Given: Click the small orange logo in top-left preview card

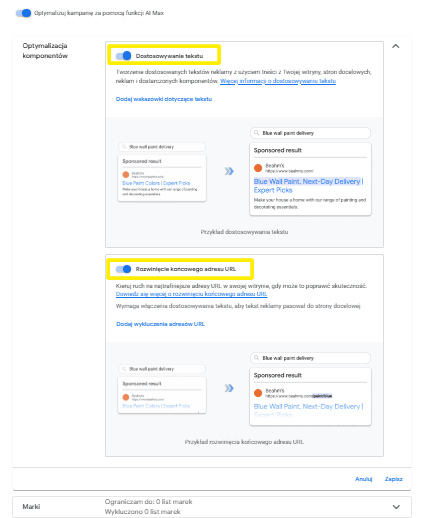Looking at the screenshot, I should click(126, 175).
